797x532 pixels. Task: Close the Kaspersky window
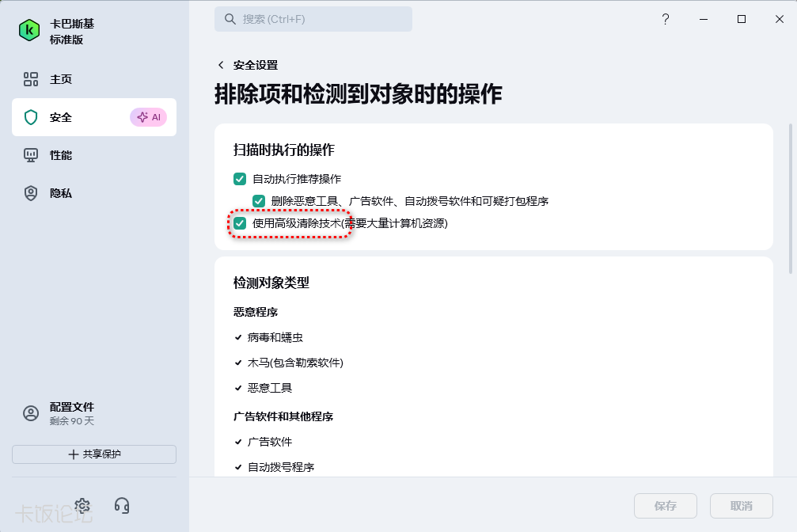pos(780,19)
